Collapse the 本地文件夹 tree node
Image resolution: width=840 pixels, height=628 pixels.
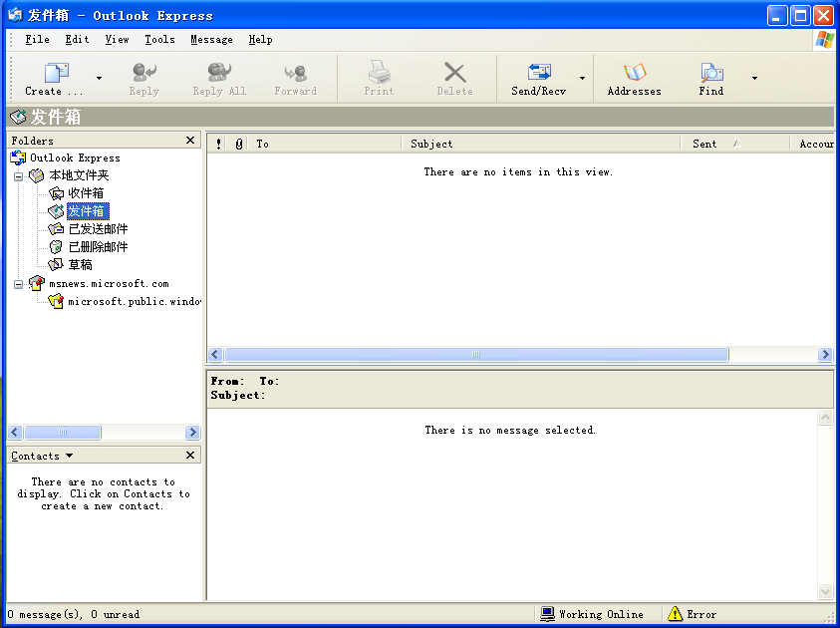click(19, 175)
